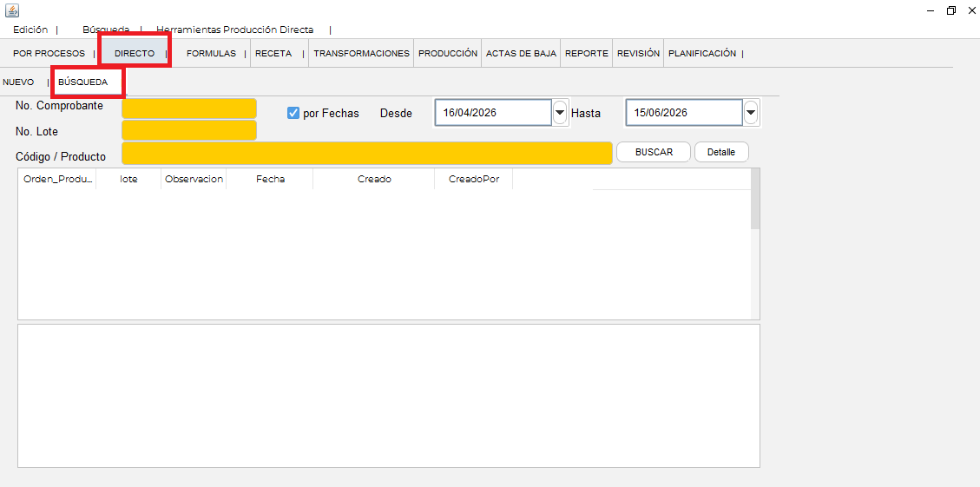Focus the Código / Producto input field
The height and width of the screenshot is (487, 980).
(x=367, y=153)
